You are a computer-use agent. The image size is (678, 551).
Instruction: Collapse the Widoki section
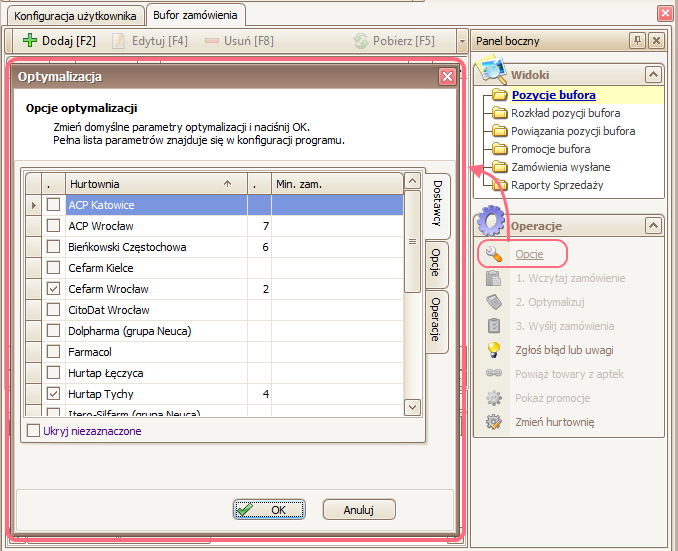pos(653,75)
